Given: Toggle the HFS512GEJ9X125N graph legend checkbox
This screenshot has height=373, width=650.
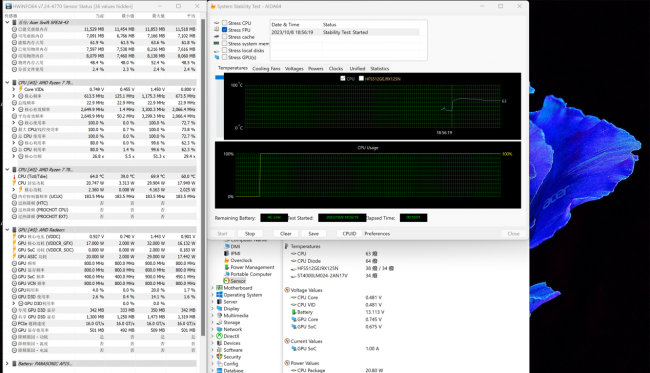Looking at the screenshot, I should pos(361,78).
